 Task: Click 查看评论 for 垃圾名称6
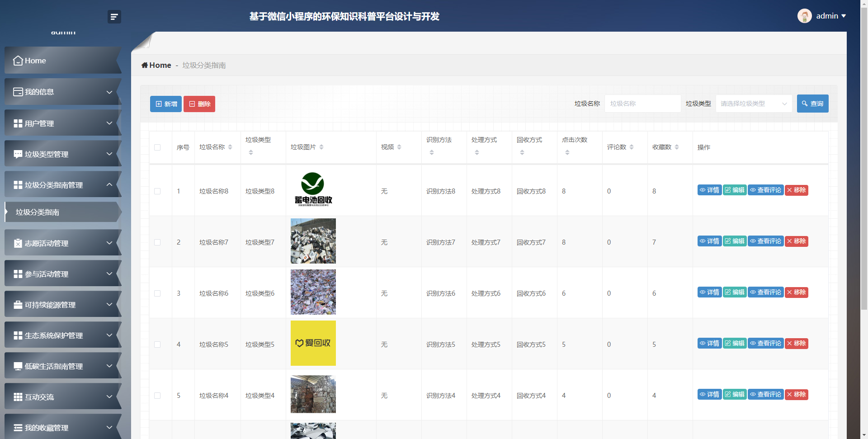(x=766, y=293)
